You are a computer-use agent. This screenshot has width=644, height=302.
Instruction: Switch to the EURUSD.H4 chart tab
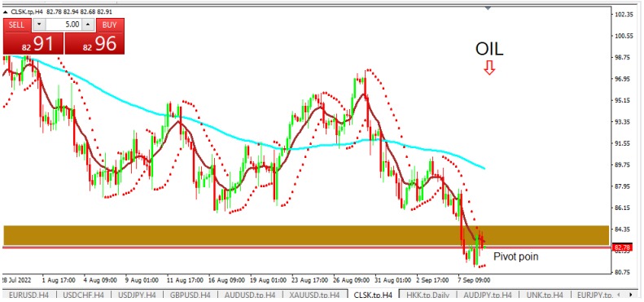tap(28, 295)
